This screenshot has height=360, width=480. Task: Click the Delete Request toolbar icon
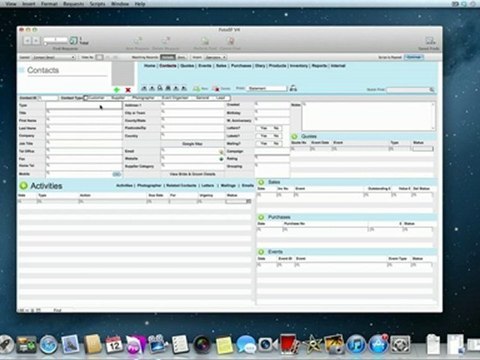tap(165, 41)
